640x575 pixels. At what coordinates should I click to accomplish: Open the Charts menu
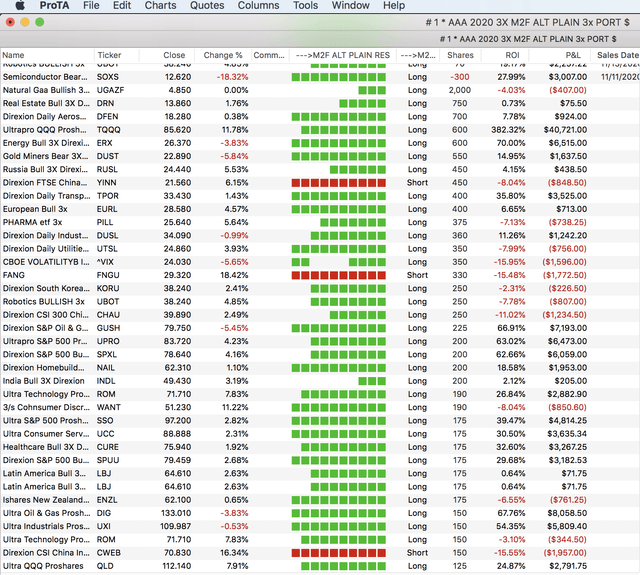(160, 5)
